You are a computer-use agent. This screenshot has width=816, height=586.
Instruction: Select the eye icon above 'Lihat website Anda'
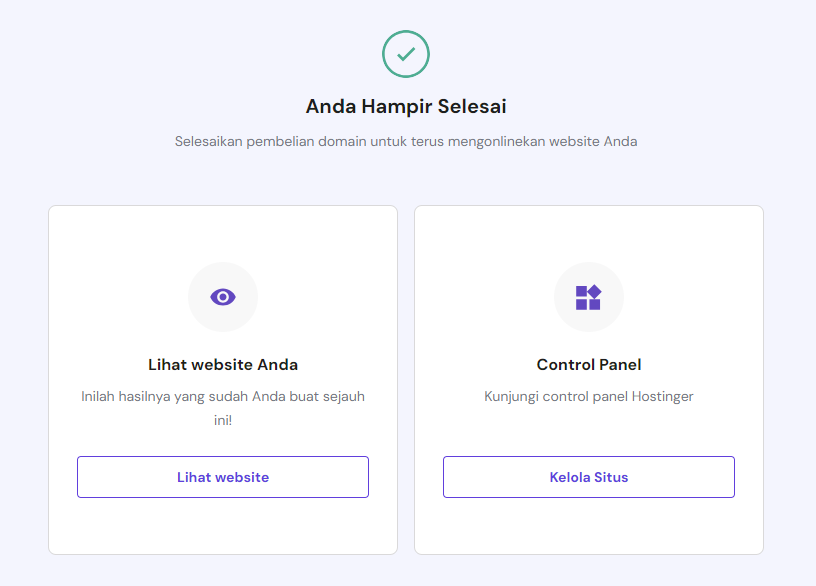click(222, 296)
